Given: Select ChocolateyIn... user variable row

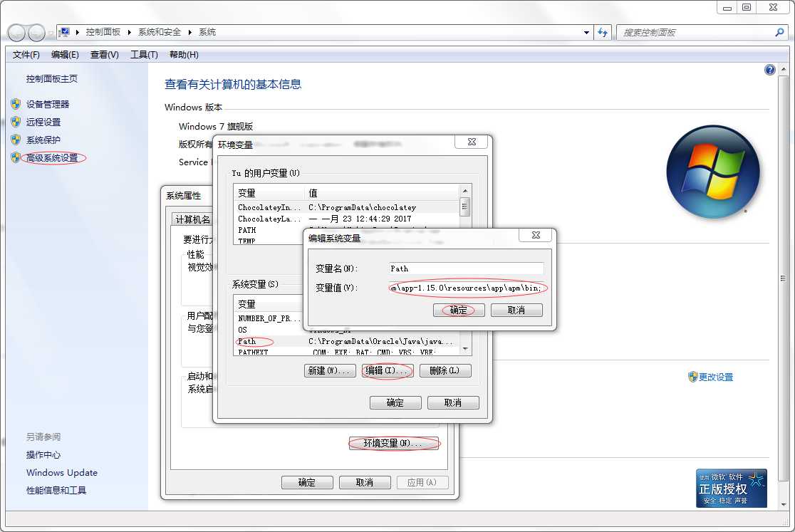Looking at the screenshot, I should (x=347, y=207).
